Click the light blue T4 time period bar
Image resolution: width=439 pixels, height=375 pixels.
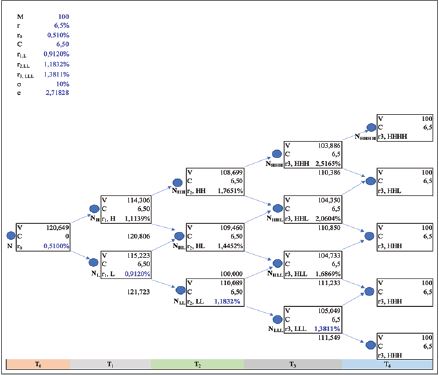[x=387, y=364]
